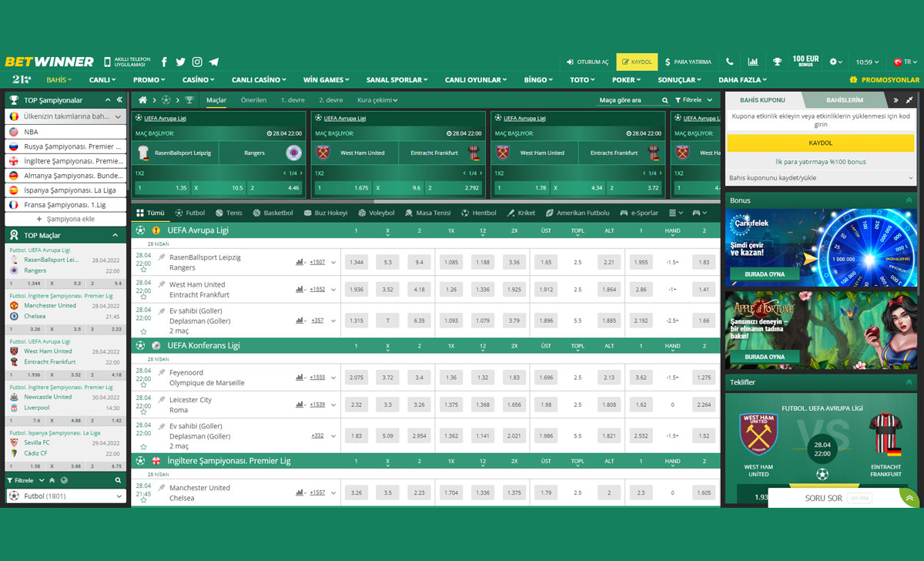Click BURADA OYNA on Çarkıfelek banner

coord(765,274)
